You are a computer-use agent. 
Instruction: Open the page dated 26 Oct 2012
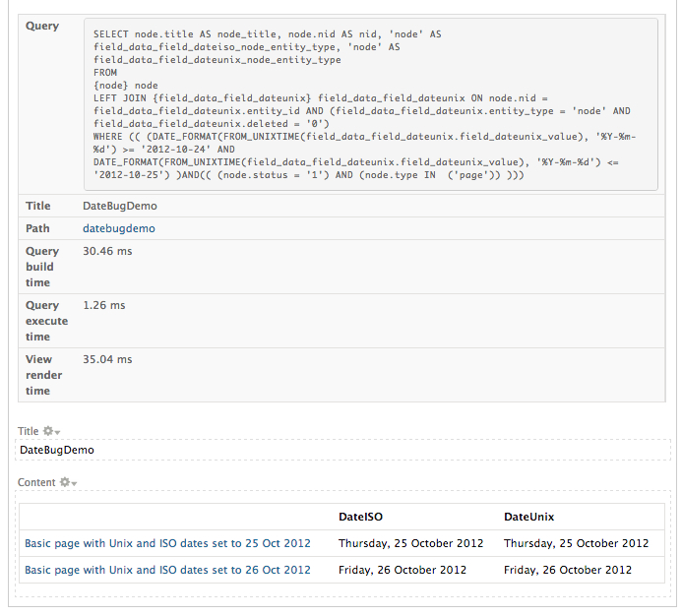[167, 570]
